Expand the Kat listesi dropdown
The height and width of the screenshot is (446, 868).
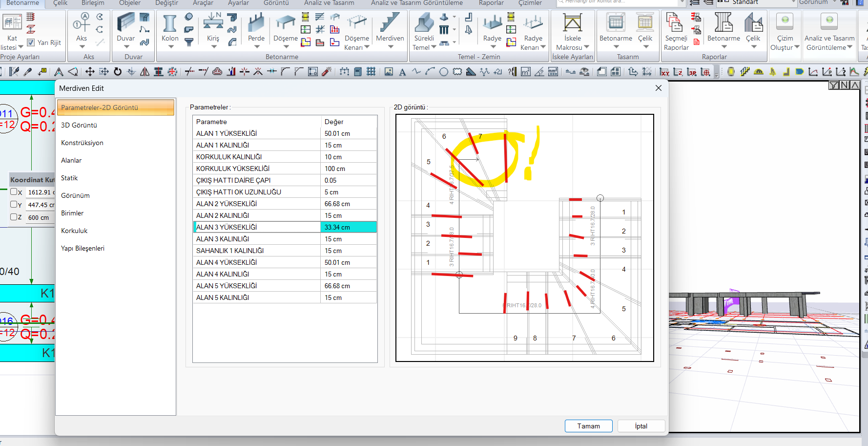coord(21,47)
